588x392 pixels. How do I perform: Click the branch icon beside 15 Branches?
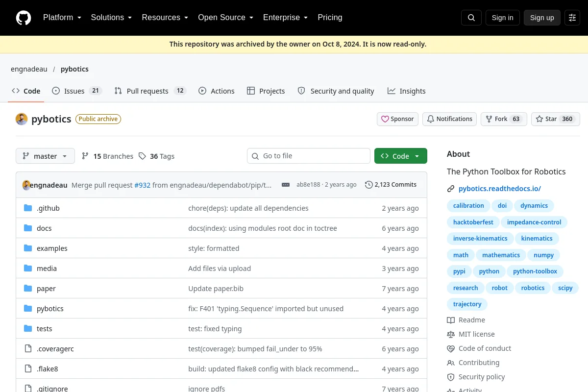[85, 156]
